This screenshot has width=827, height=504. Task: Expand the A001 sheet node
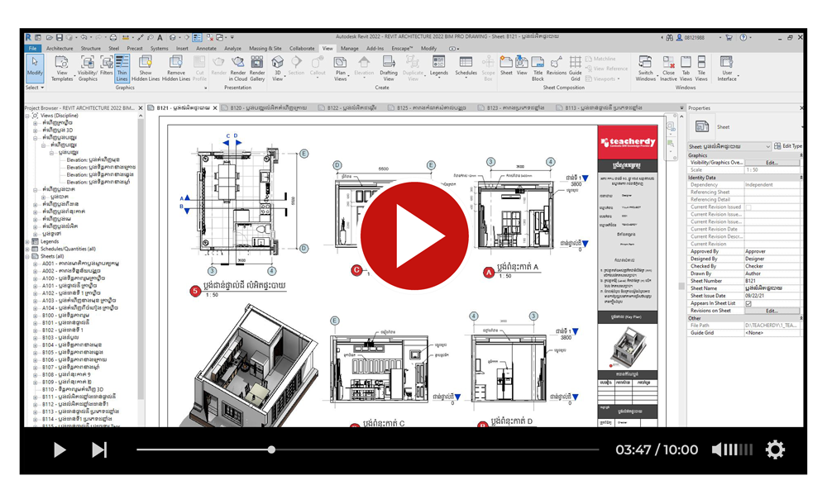click(x=36, y=264)
